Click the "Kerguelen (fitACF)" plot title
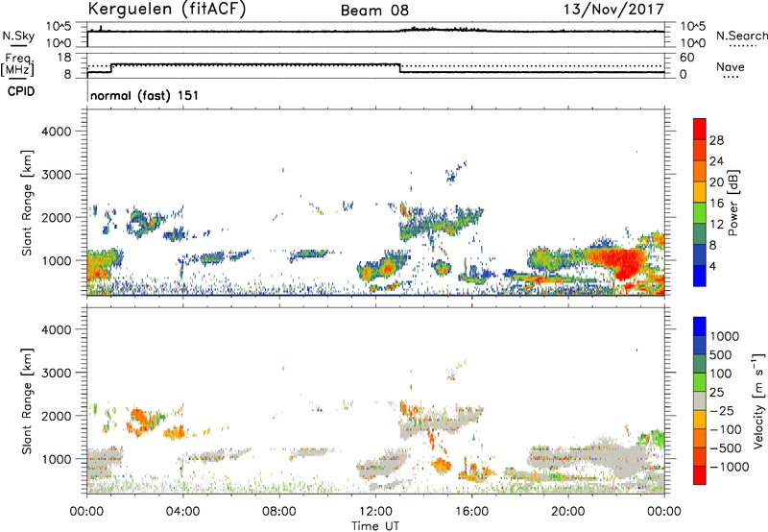 point(166,10)
